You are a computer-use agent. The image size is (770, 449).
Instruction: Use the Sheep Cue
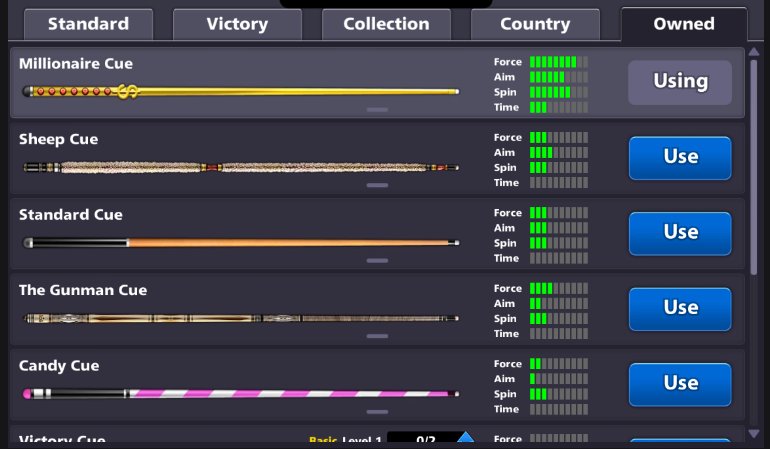680,158
